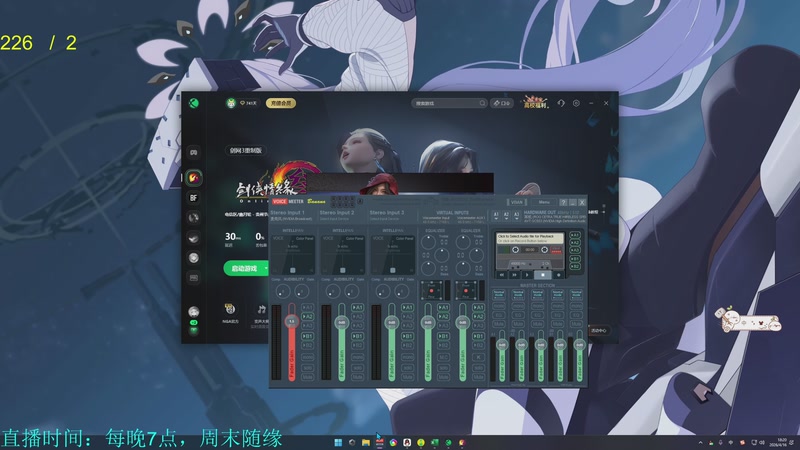800x450 pixels.
Task: Click cassette display to select audio file
Action: pyautogui.click(x=530, y=238)
